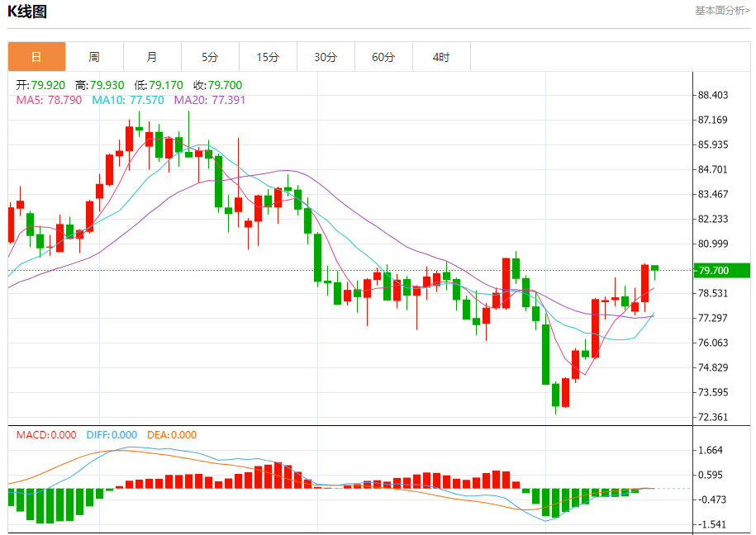Click the 84.701 price axis label
Image resolution: width=756 pixels, height=535 pixels.
click(x=713, y=169)
